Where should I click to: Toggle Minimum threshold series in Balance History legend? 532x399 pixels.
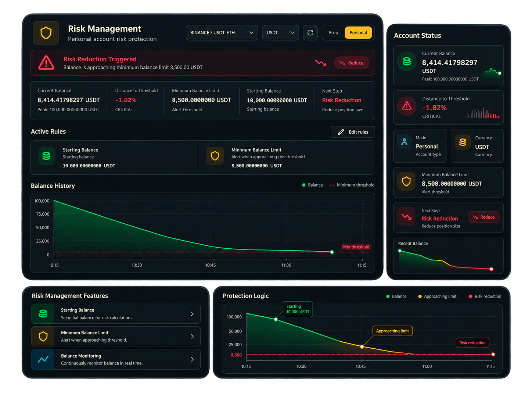click(x=352, y=185)
